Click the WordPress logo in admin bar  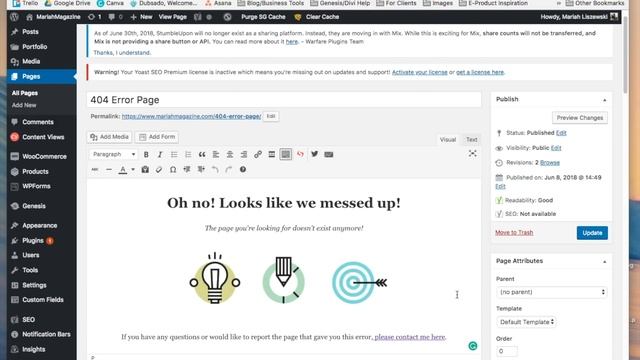tap(14, 17)
